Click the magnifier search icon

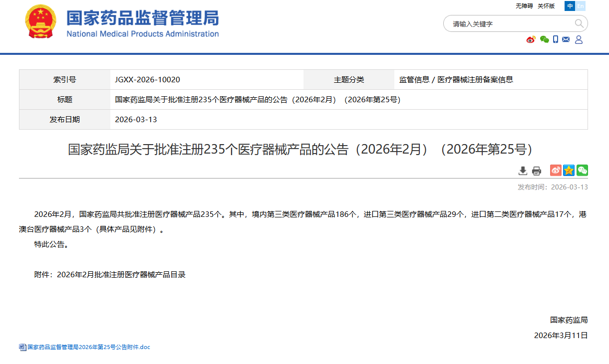pos(579,23)
